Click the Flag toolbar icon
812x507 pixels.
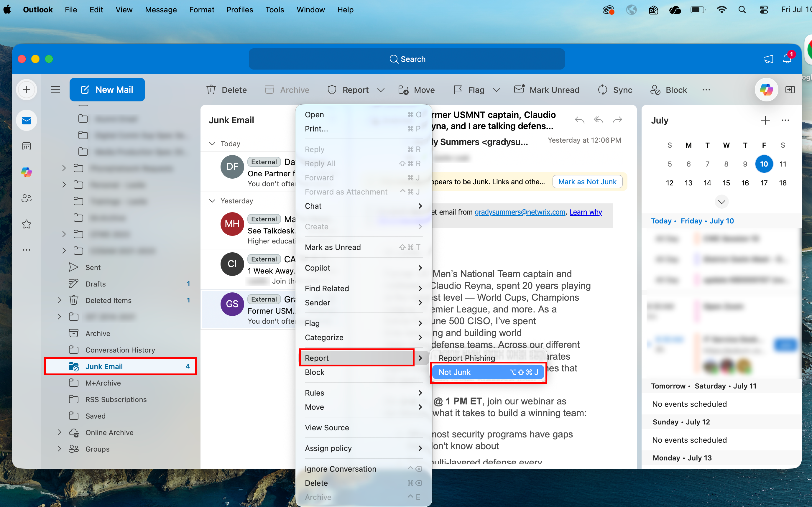(458, 90)
